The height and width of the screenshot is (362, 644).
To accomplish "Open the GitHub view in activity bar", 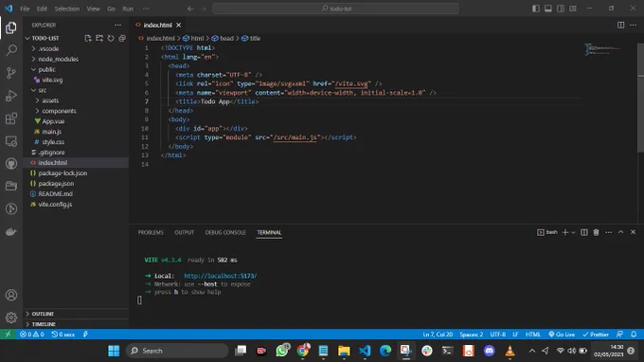I will coord(11,164).
